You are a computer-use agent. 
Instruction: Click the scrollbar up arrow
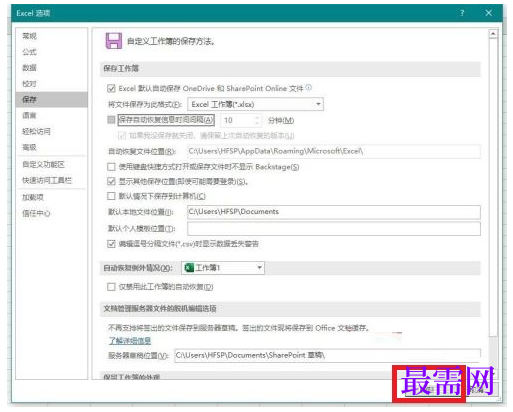click(x=493, y=34)
